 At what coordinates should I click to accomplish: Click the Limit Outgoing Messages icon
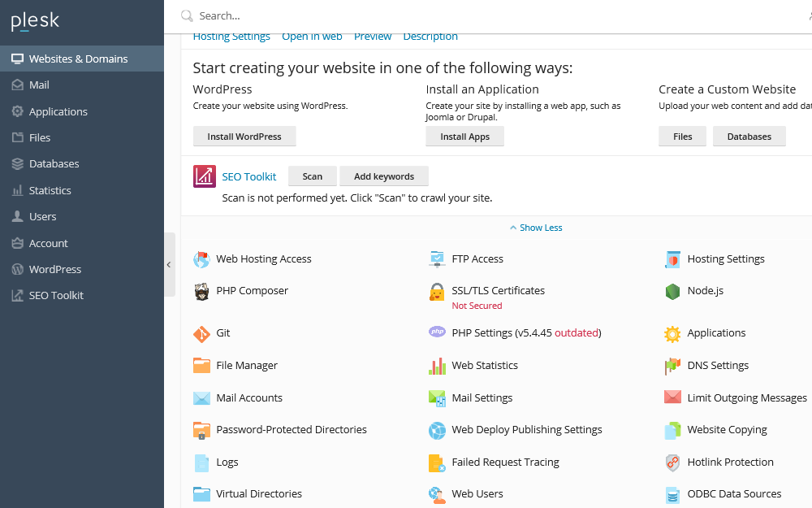tap(672, 397)
